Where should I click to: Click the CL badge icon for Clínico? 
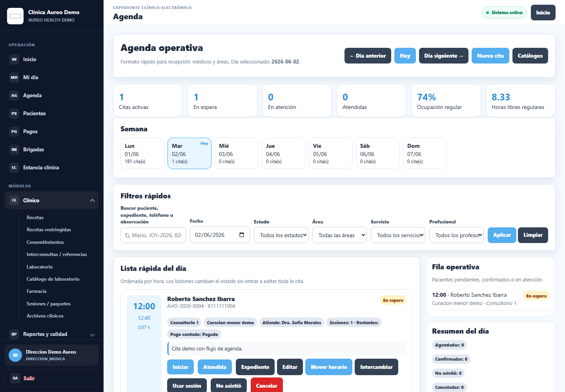pyautogui.click(x=14, y=200)
